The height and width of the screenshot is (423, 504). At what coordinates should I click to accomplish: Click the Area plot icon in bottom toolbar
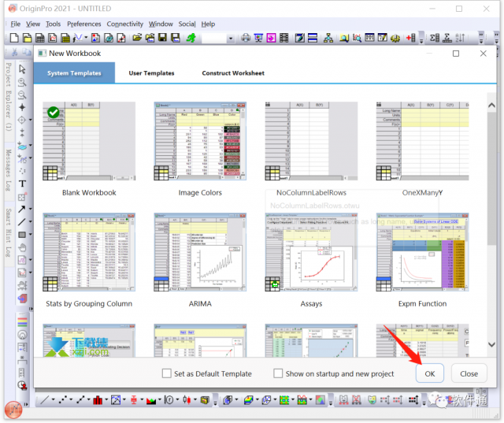click(151, 400)
